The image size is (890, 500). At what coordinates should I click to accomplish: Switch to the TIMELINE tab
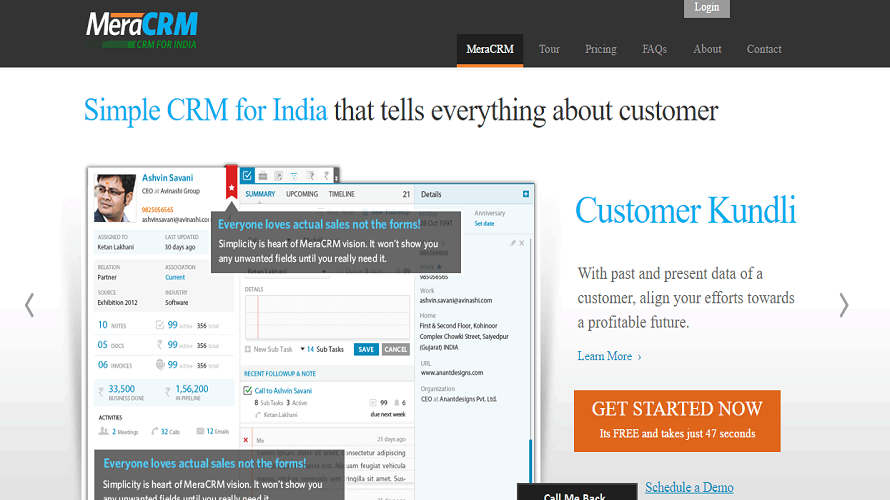pos(341,194)
